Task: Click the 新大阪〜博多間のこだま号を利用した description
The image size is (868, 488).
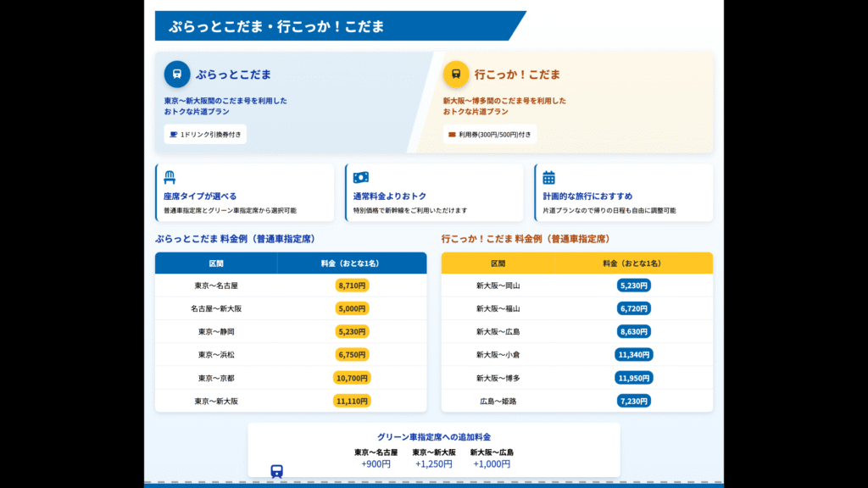Action: [x=504, y=101]
